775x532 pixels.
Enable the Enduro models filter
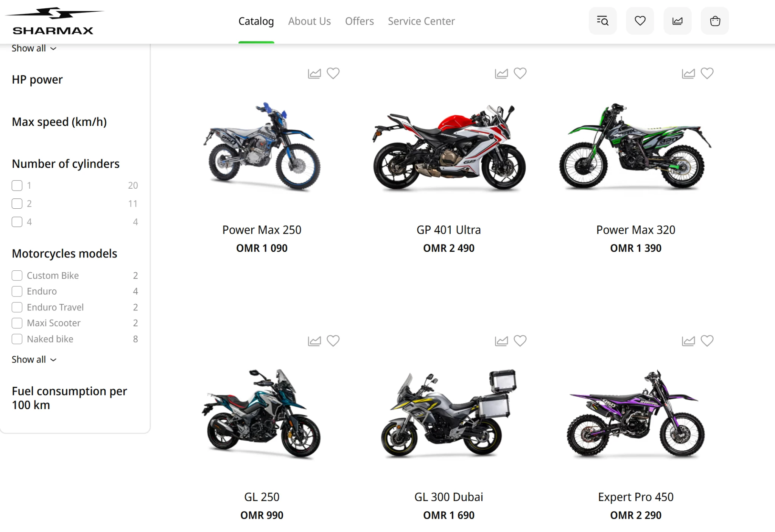pyautogui.click(x=17, y=292)
